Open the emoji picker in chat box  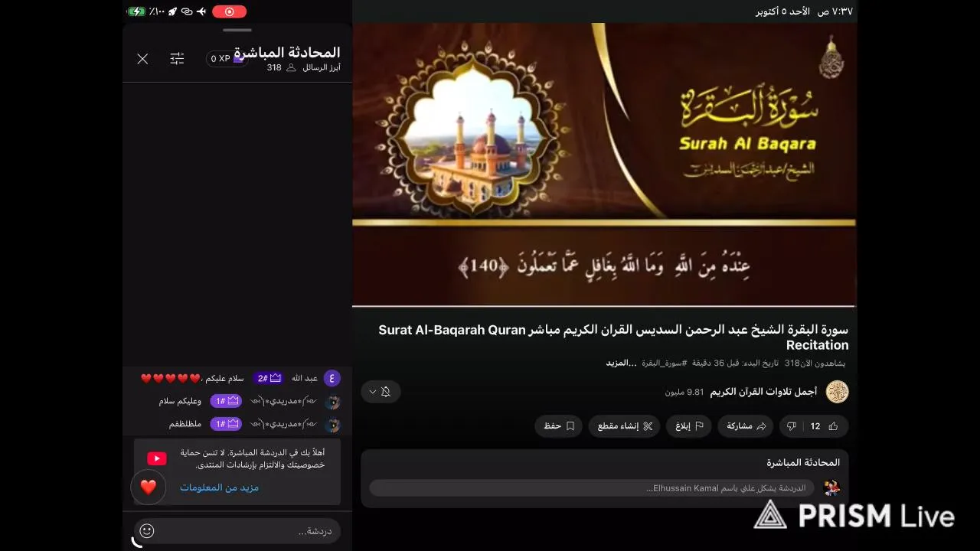pos(147,530)
